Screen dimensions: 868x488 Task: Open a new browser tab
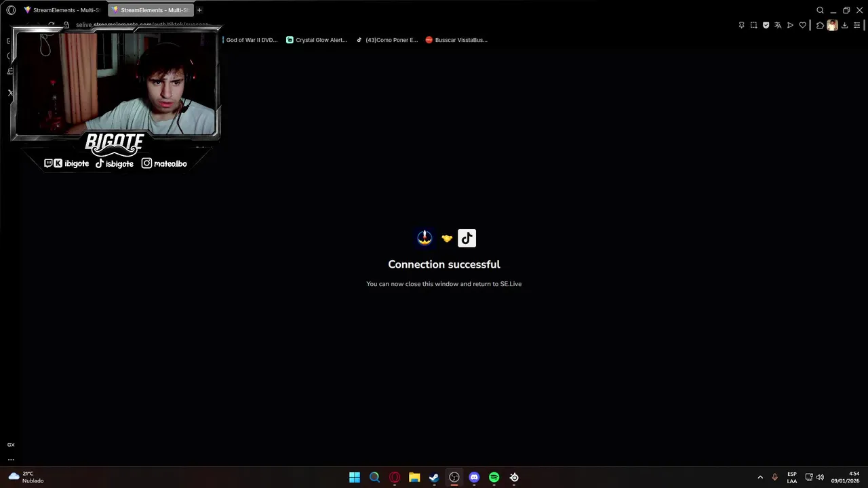coord(199,10)
